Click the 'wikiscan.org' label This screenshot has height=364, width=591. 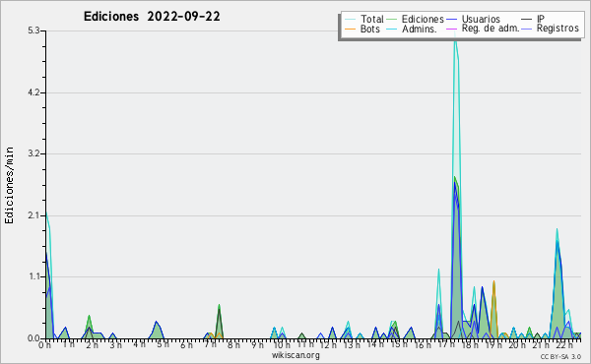tap(295, 355)
